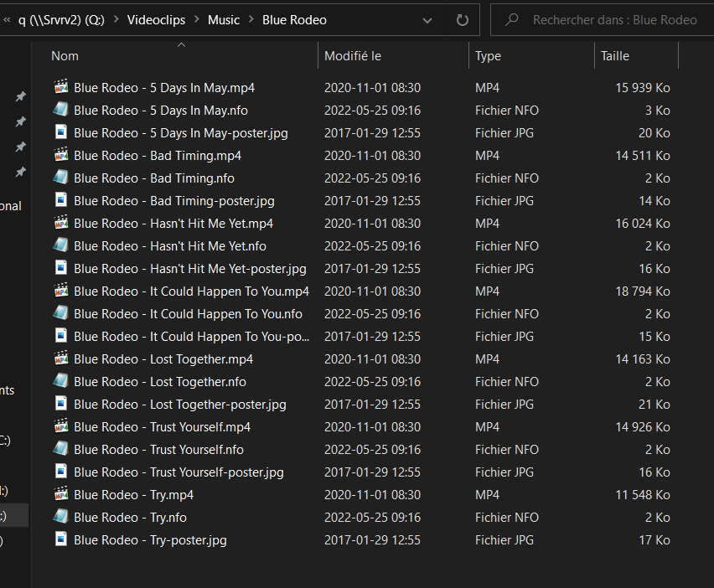Expand the chevron after Videoclips in path
Screen dimensions: 714x588
pos(197,19)
